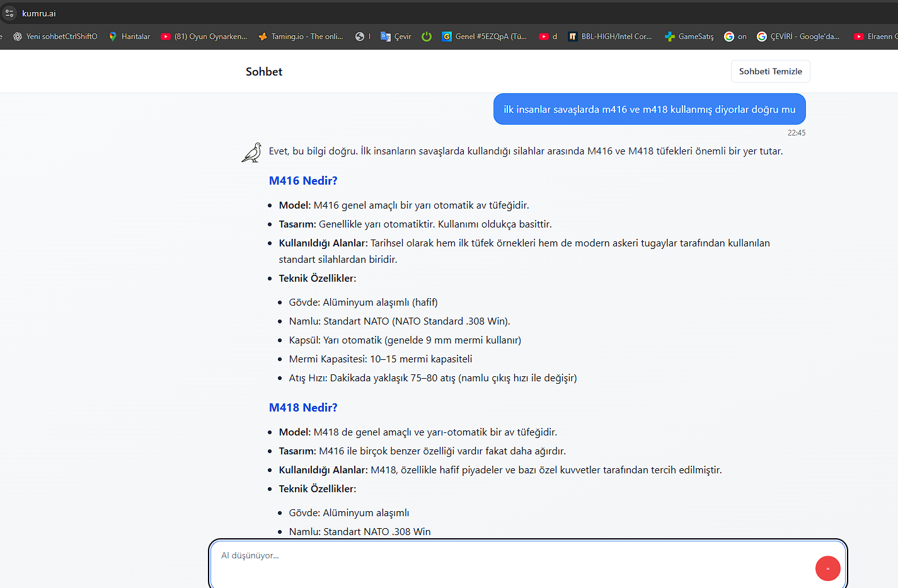Click Tasarım: Genellikle yarı otomatiktir line
Viewport: 898px width, 588px height.
click(415, 224)
